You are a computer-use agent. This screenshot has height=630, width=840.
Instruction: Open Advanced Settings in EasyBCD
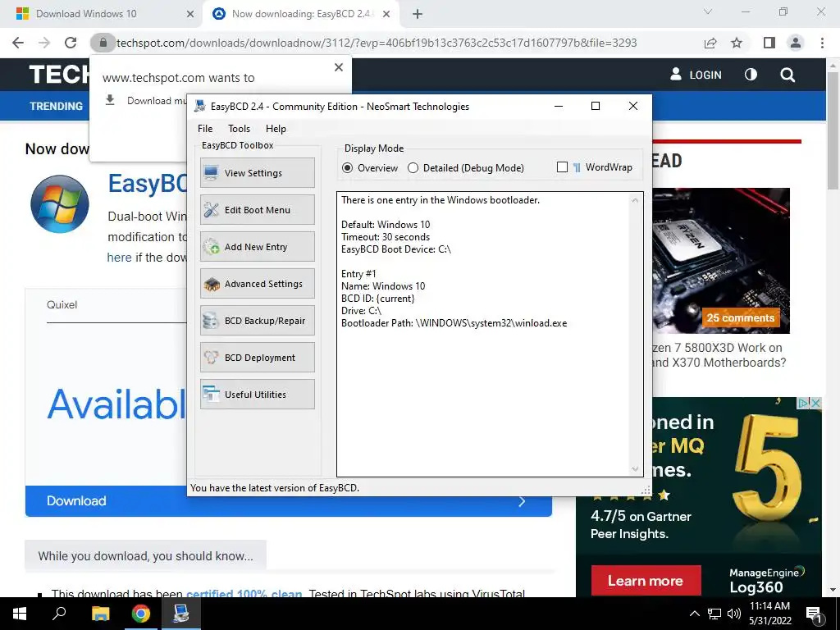point(257,283)
